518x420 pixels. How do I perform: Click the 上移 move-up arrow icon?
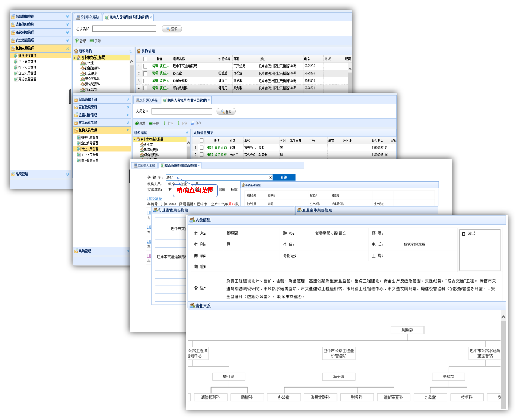(x=165, y=123)
